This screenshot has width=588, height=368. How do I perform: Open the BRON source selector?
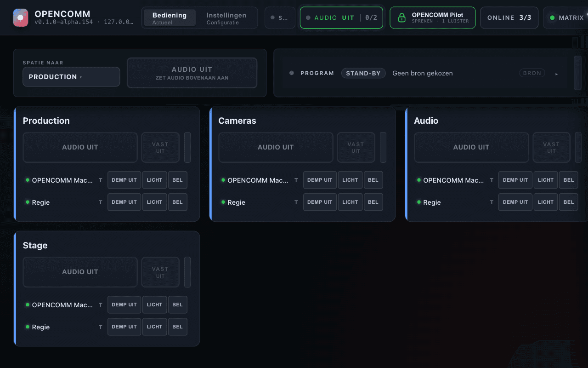[x=532, y=73]
